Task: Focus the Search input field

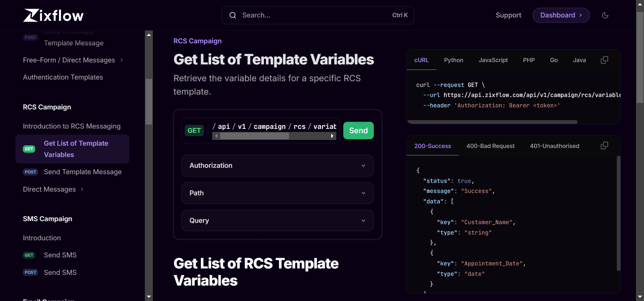Action: 315,15
